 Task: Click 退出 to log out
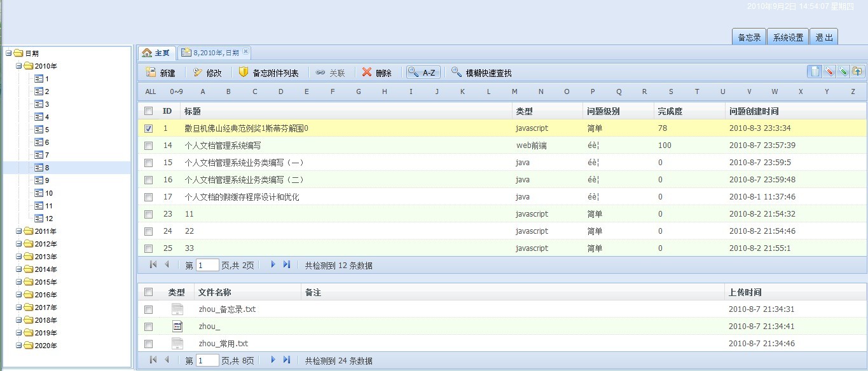coord(824,36)
